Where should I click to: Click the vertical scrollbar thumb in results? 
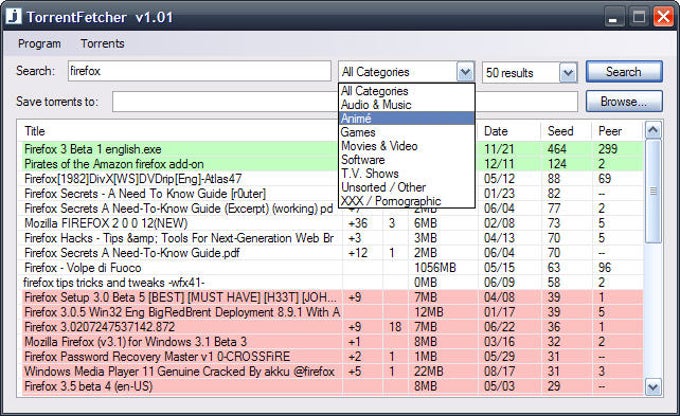pos(653,191)
